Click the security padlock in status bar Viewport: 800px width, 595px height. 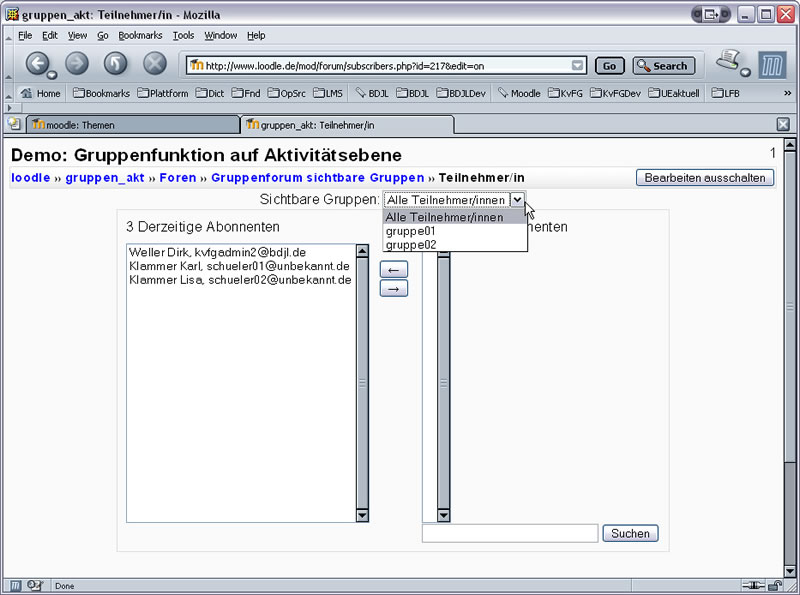(774, 586)
